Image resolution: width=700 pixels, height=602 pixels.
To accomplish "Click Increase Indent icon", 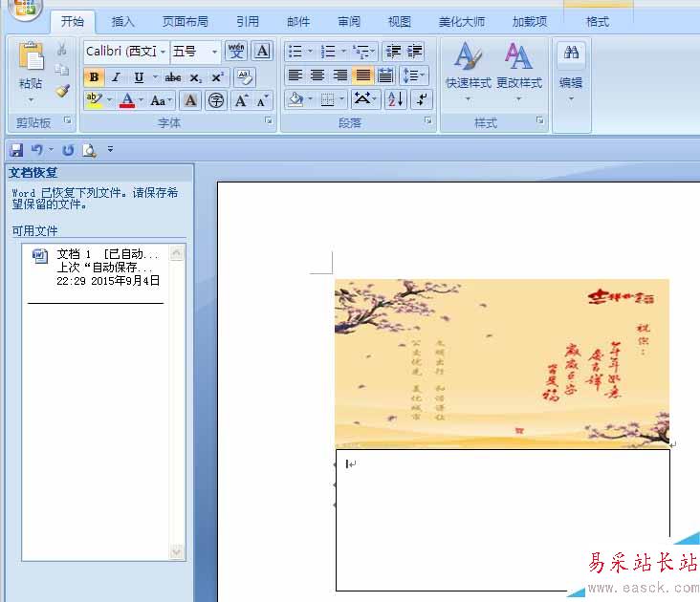I will pyautogui.click(x=414, y=52).
